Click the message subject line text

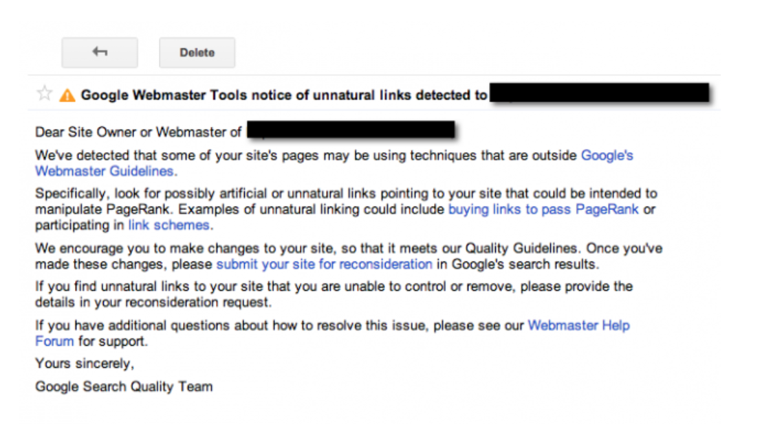[x=284, y=95]
